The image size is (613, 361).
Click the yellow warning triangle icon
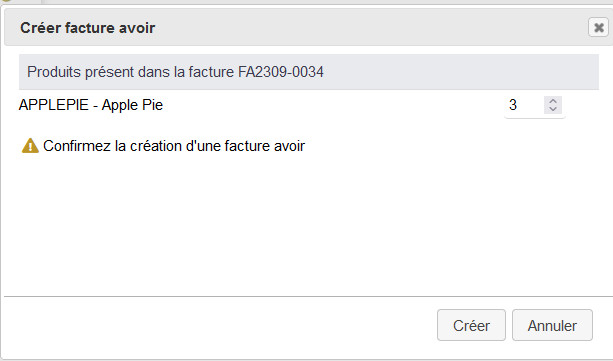coord(30,146)
